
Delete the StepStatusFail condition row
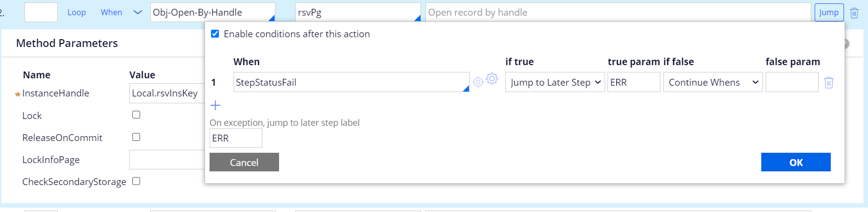pos(828,83)
